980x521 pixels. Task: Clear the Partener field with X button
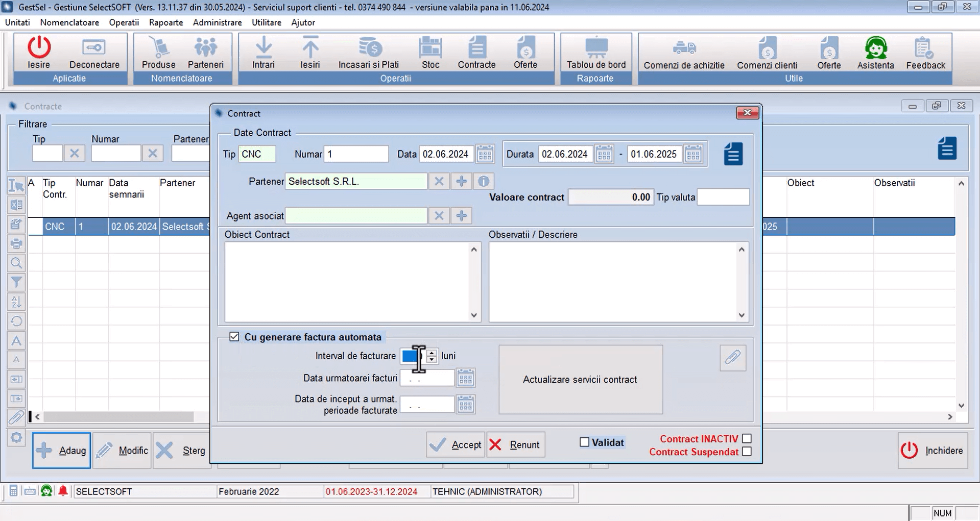tap(439, 182)
